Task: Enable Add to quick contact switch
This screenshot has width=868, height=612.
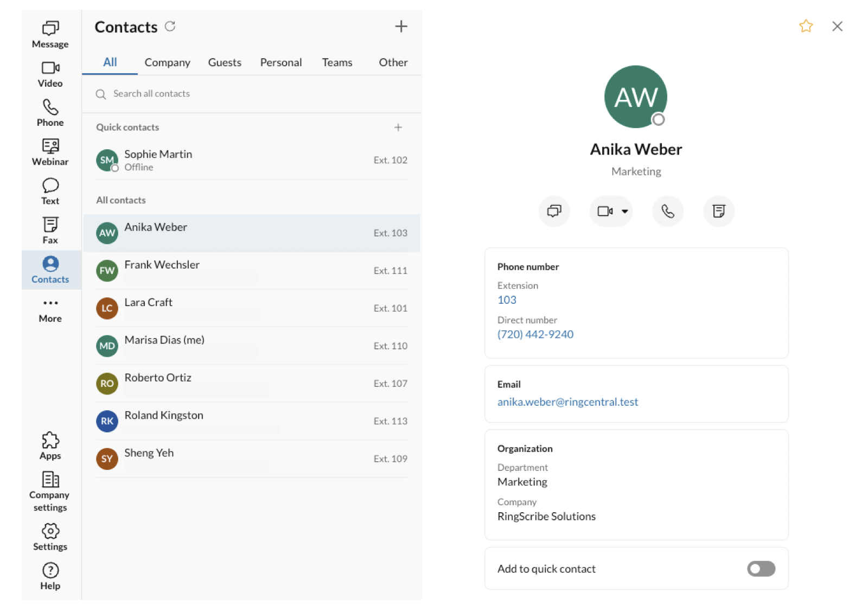Action: 761,569
